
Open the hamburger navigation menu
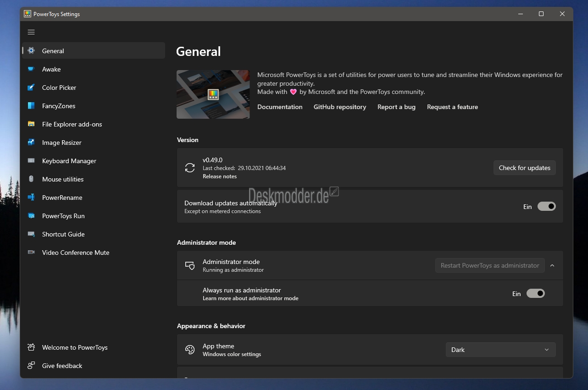[31, 32]
